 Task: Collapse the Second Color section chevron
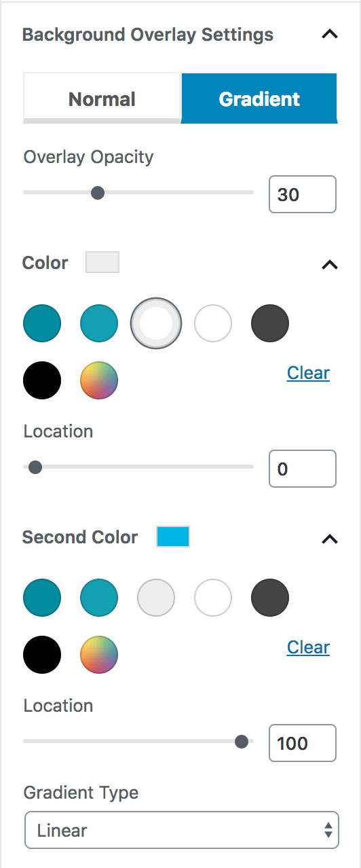point(329,539)
